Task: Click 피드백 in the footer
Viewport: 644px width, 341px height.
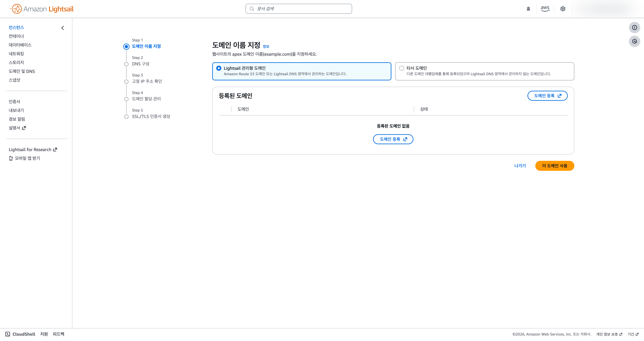Action: [59, 334]
